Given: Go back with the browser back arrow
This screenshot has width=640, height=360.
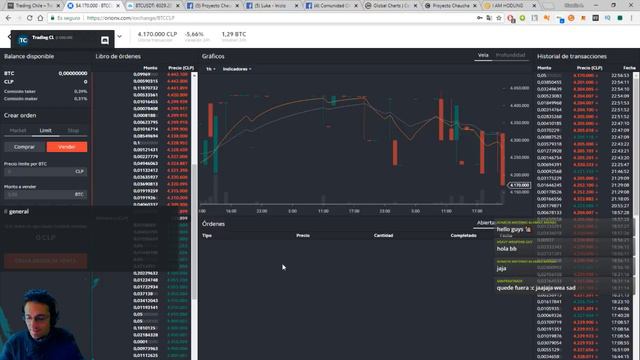Looking at the screenshot, I should (x=9, y=18).
